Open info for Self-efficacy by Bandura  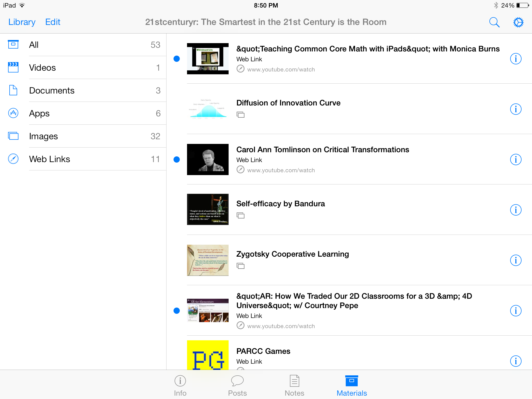(x=516, y=210)
